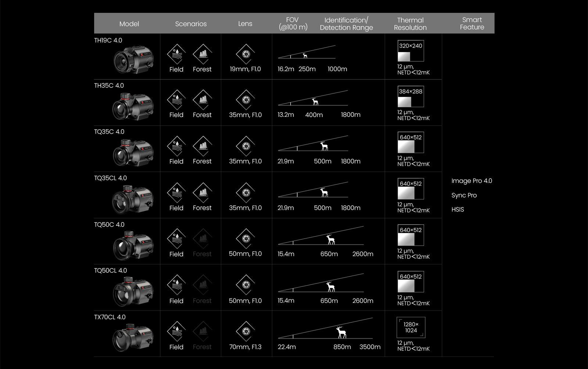Click the Field icon in TQ35C 4.0 row

tap(176, 146)
